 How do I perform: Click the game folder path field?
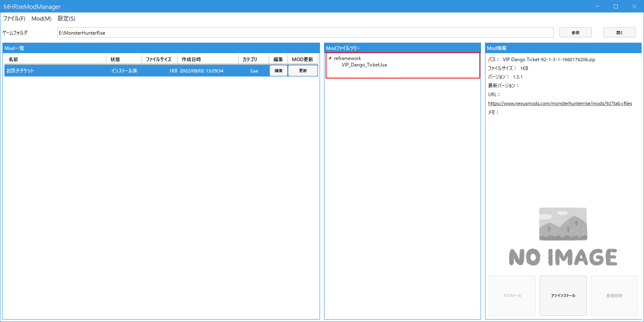point(305,33)
